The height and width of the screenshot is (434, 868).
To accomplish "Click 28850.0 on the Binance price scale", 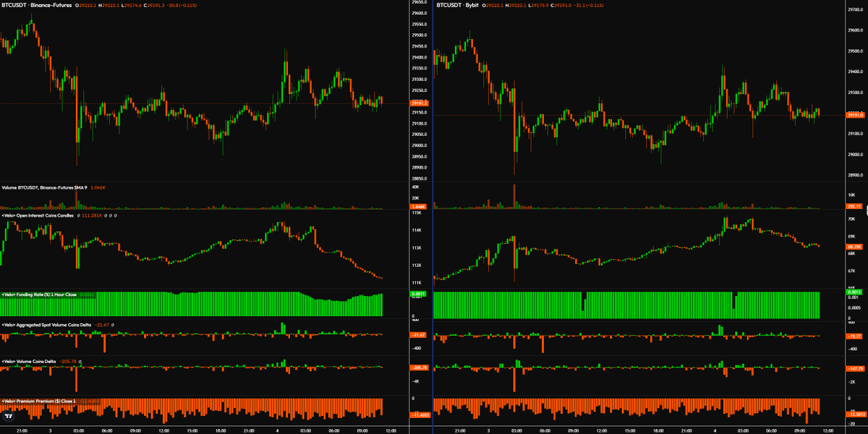I will tap(420, 178).
